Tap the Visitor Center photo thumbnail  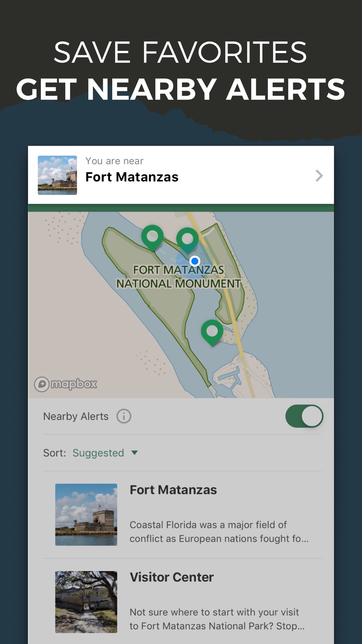[x=86, y=602]
